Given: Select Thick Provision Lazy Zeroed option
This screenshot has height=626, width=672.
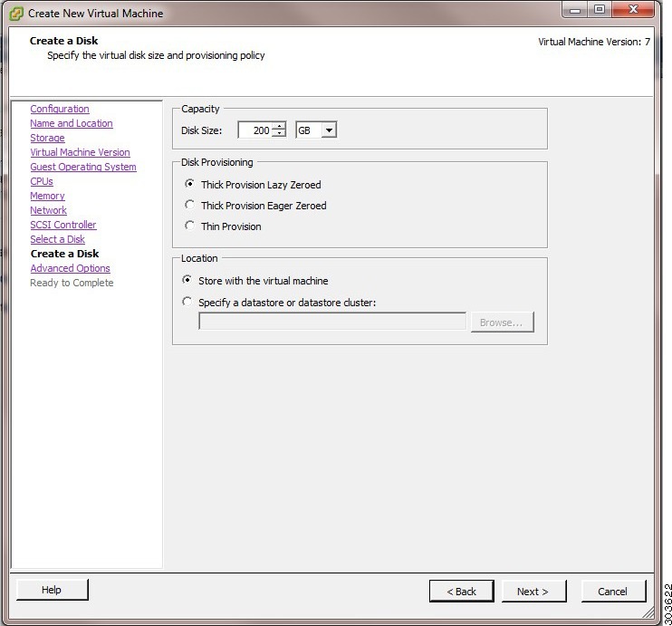Looking at the screenshot, I should (x=189, y=184).
